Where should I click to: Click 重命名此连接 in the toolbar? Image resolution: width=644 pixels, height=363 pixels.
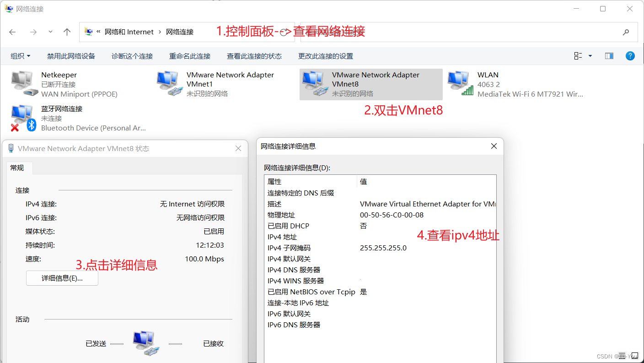click(190, 56)
